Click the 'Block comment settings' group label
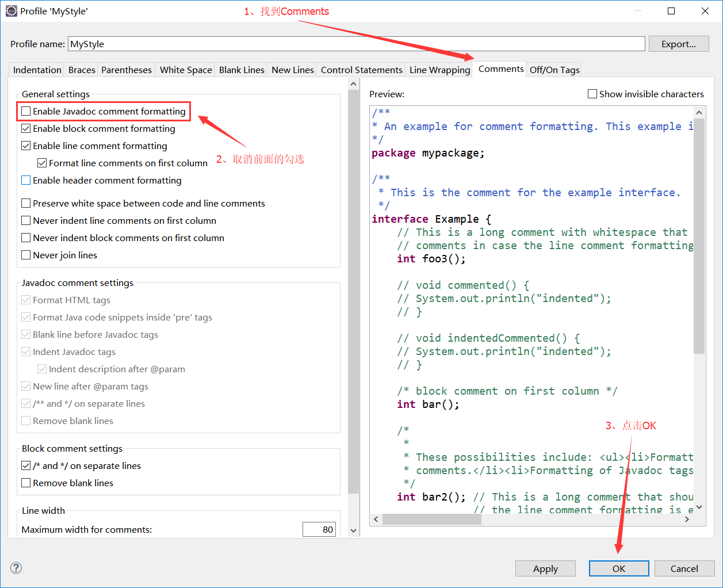 pos(72,448)
